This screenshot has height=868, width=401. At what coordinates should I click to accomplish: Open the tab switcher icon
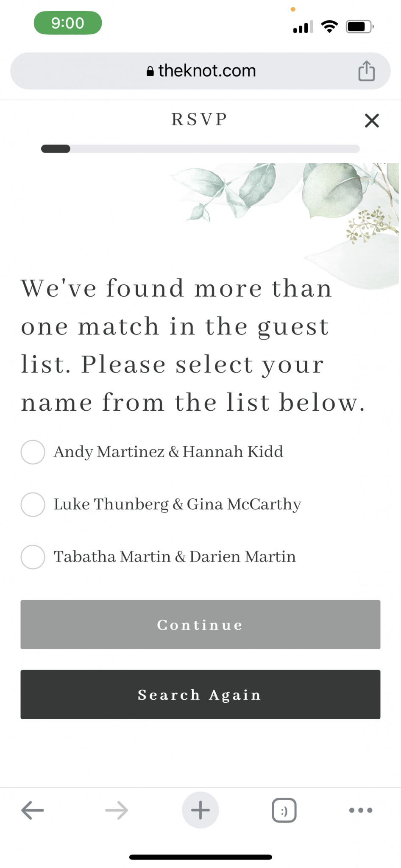point(284,810)
